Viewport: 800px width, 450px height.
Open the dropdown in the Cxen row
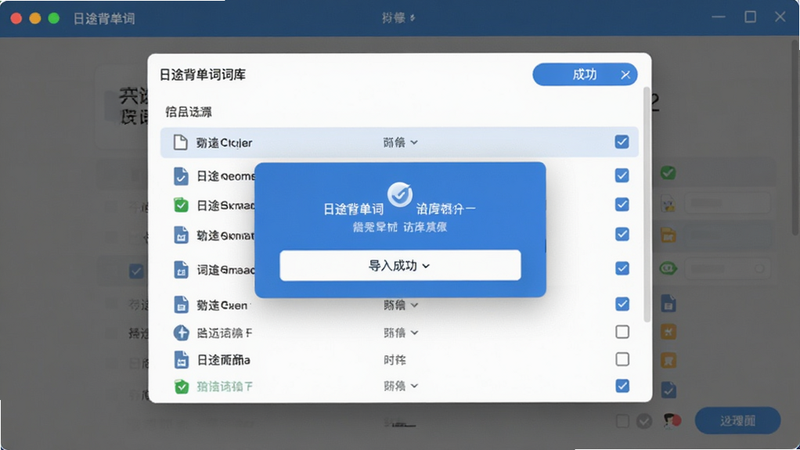coord(401,305)
